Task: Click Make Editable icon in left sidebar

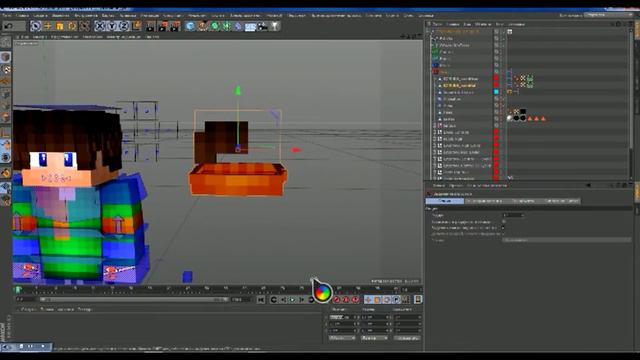Action: pos(5,42)
